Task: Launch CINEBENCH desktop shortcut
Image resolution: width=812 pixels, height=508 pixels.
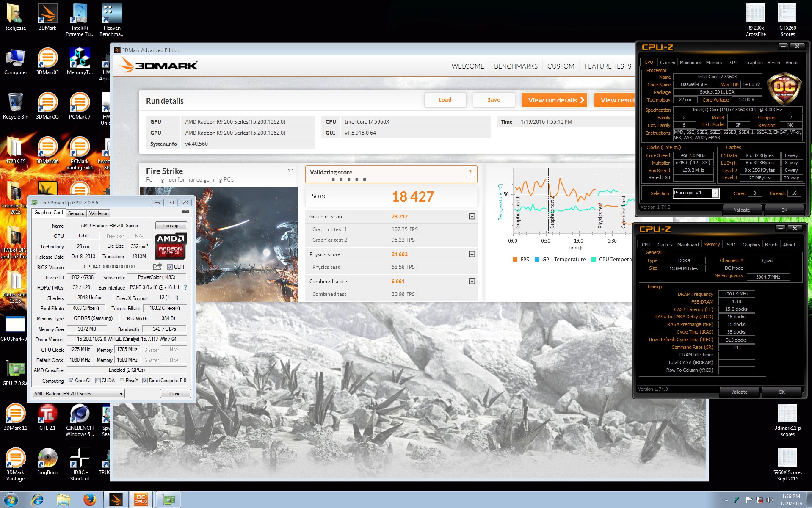Action: (80, 420)
